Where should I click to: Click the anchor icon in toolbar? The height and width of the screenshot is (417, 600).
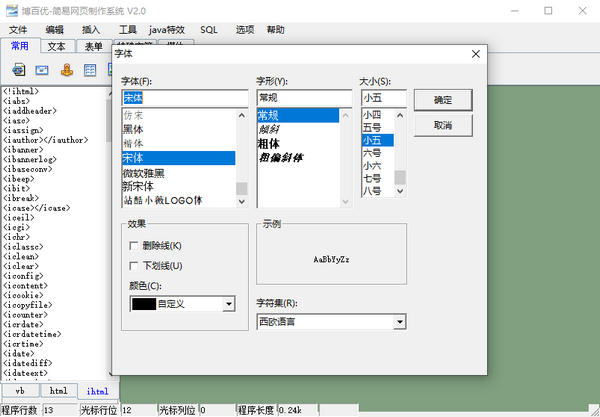67,69
